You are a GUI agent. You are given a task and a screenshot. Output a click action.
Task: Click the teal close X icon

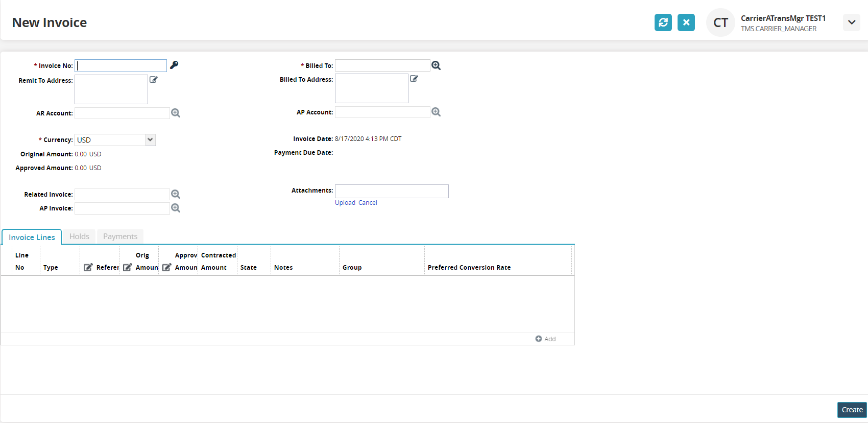[x=686, y=22]
